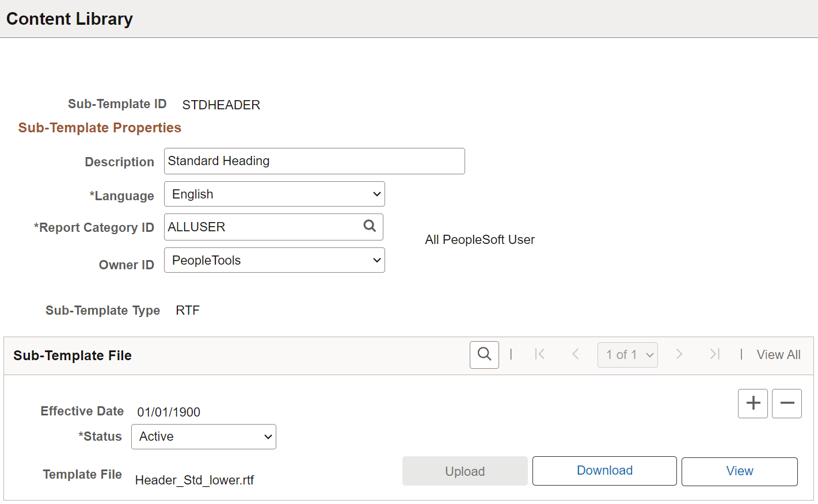Add a new Sub-Template File row
The width and height of the screenshot is (818, 504).
tap(752, 403)
